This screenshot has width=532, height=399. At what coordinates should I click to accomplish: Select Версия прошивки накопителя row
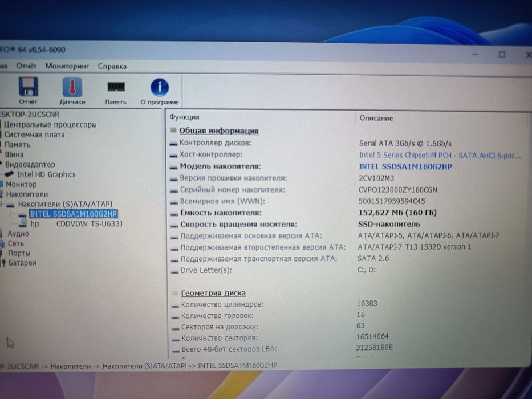click(x=233, y=178)
